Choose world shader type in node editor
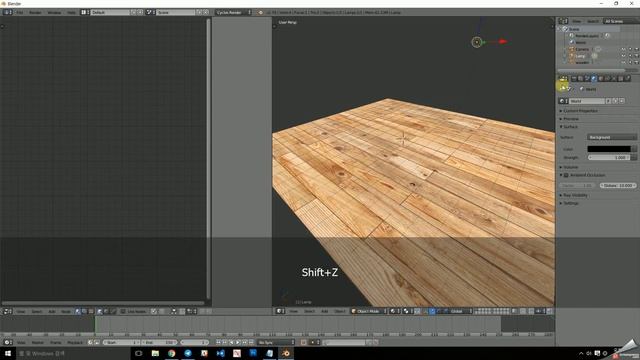 [x=106, y=311]
